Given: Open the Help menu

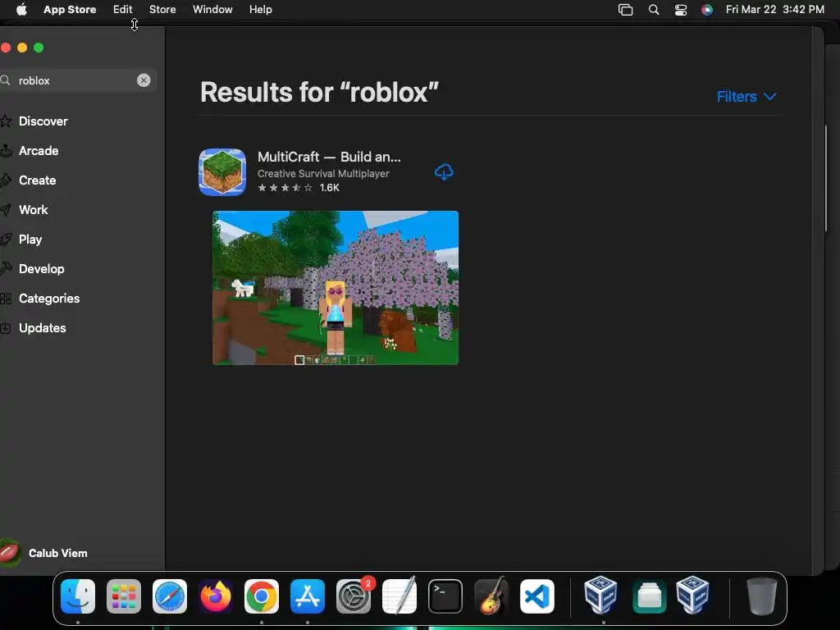Looking at the screenshot, I should [x=260, y=10].
